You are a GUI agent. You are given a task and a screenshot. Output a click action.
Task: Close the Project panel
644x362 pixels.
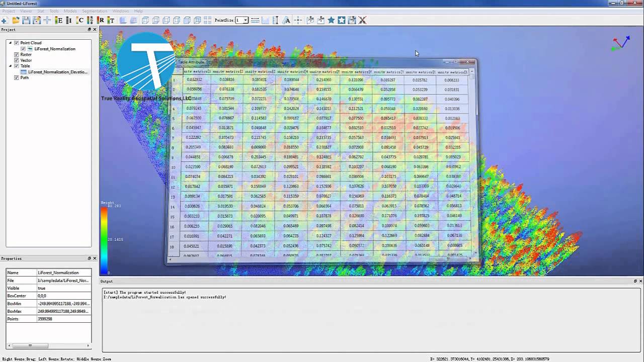click(95, 30)
